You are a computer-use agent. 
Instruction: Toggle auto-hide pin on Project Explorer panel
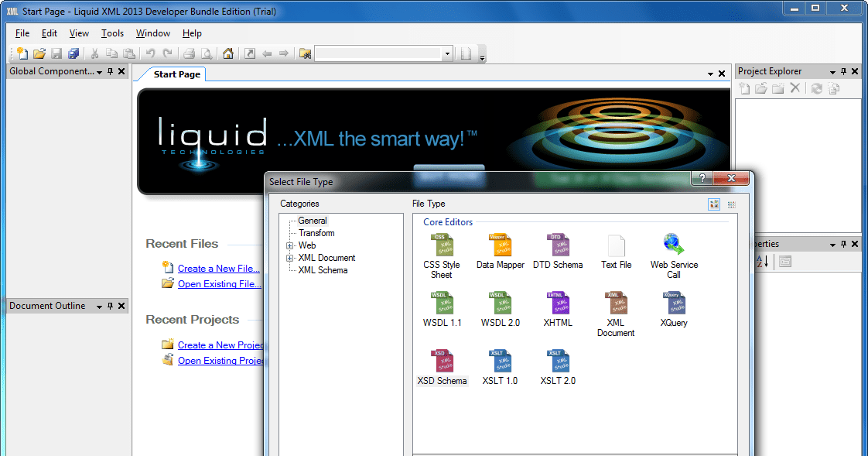(844, 71)
